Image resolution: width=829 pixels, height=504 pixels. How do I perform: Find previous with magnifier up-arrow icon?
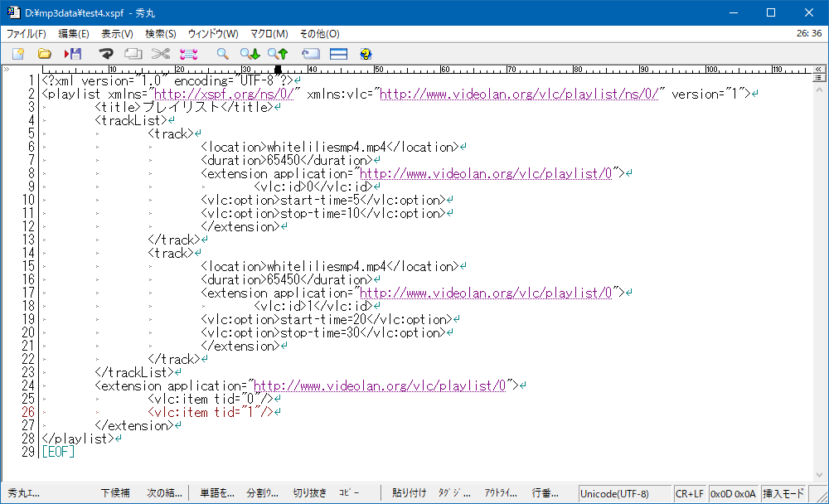click(278, 54)
